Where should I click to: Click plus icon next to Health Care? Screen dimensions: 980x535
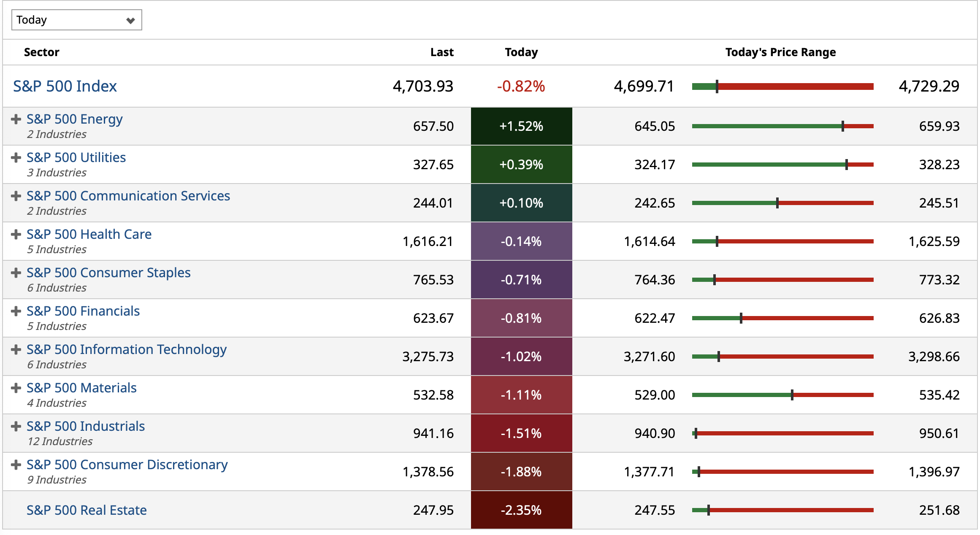16,235
